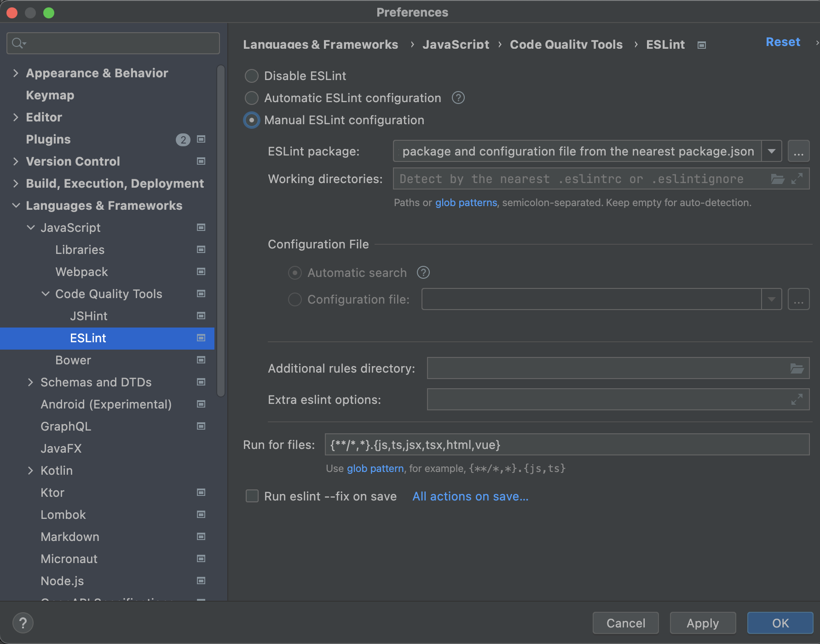Viewport: 820px width, 644px height.
Task: Open JSHint settings in the sidebar
Action: (88, 316)
